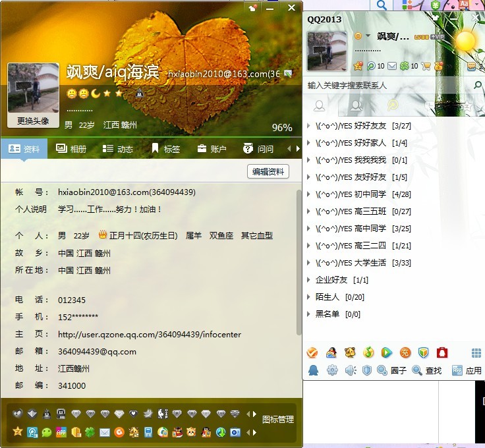Open the orange 充 recharge icon
This screenshot has width=485, height=448.
tap(405, 352)
